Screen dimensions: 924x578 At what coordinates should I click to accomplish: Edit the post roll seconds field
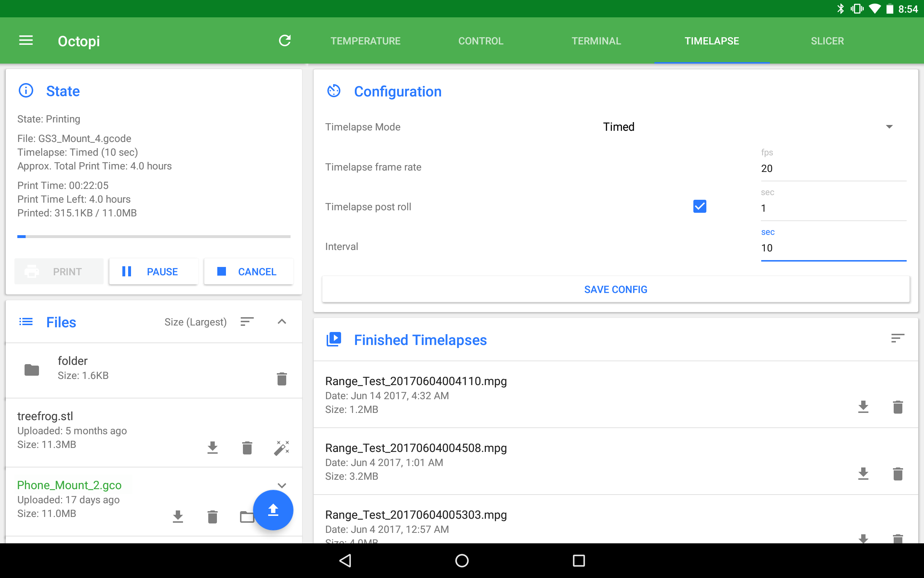coord(833,208)
